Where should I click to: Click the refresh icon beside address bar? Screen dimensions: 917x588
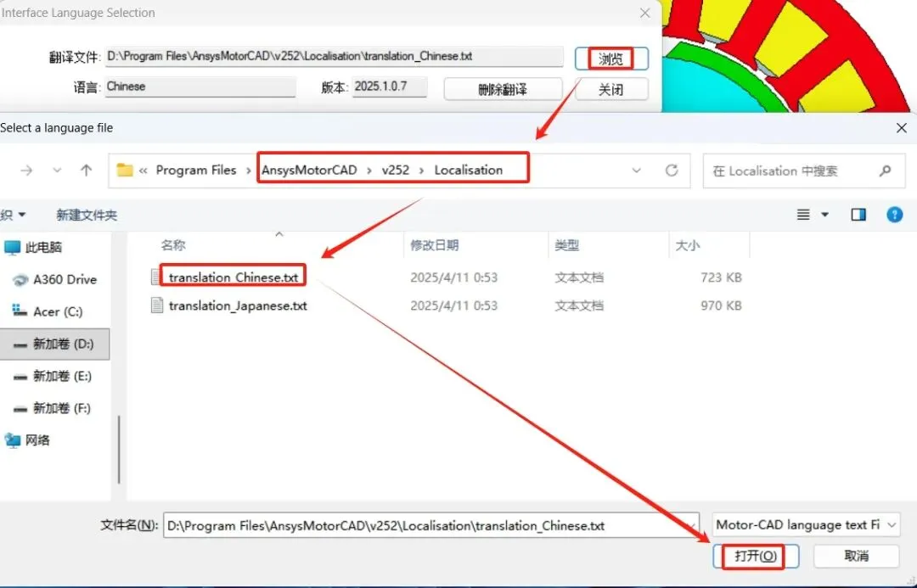click(672, 170)
